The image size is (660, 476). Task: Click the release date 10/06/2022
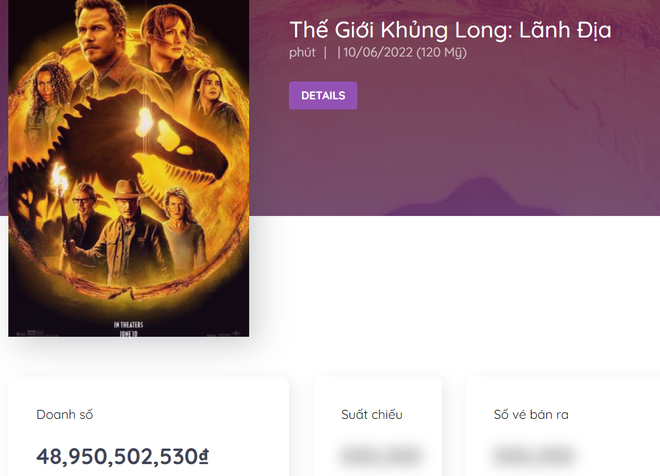(x=378, y=53)
